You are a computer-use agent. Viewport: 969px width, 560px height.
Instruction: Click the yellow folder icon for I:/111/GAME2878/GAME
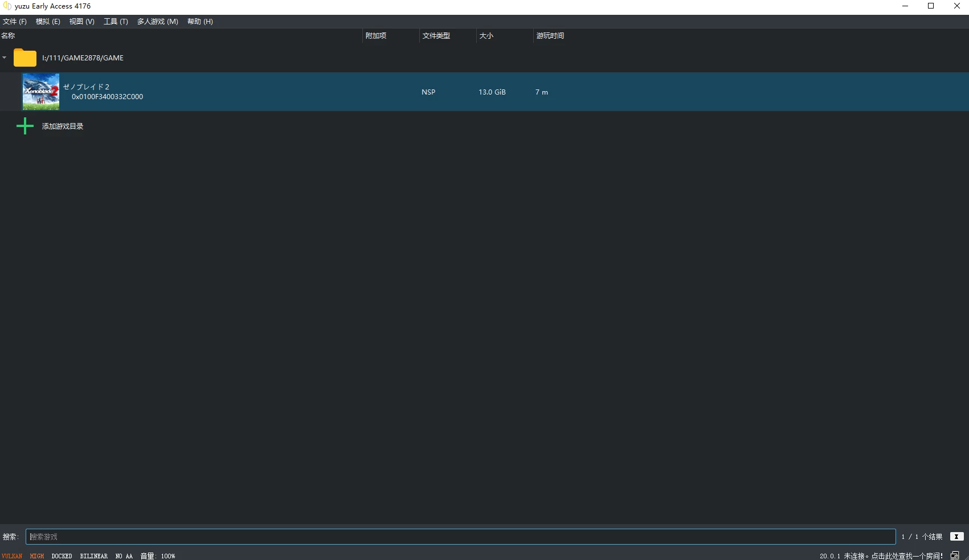pyautogui.click(x=24, y=58)
